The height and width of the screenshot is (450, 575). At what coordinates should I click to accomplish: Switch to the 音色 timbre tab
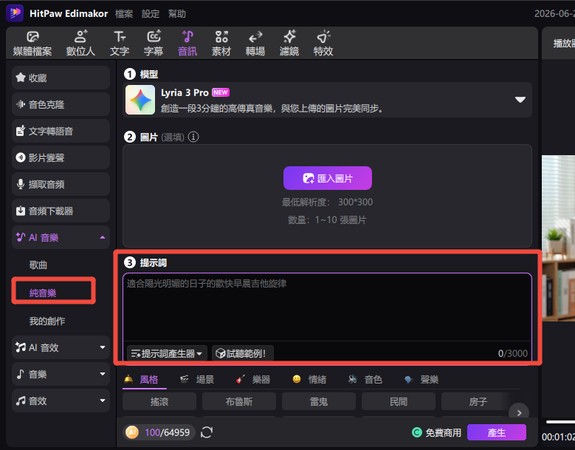365,379
